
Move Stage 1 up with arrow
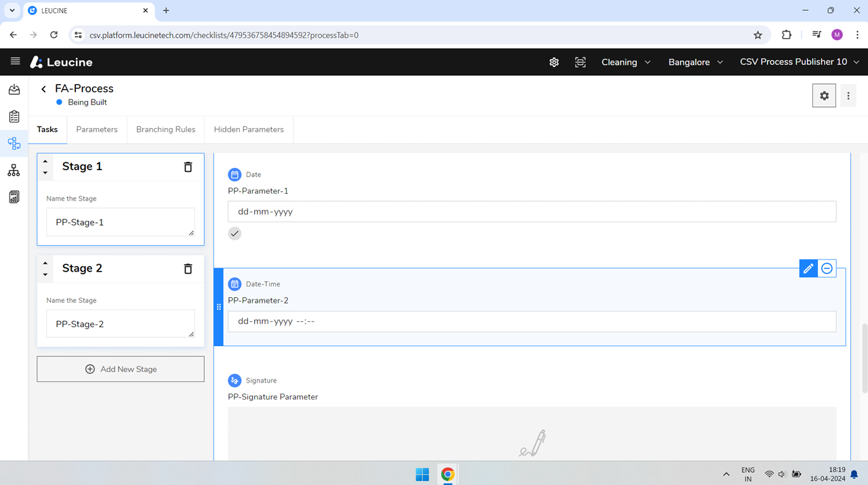(x=45, y=161)
